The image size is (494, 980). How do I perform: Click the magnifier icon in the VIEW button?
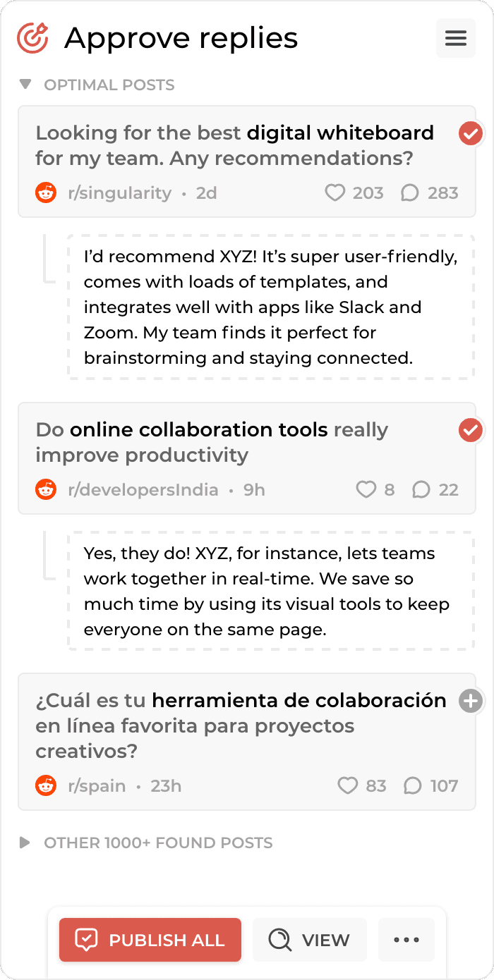pyautogui.click(x=279, y=940)
